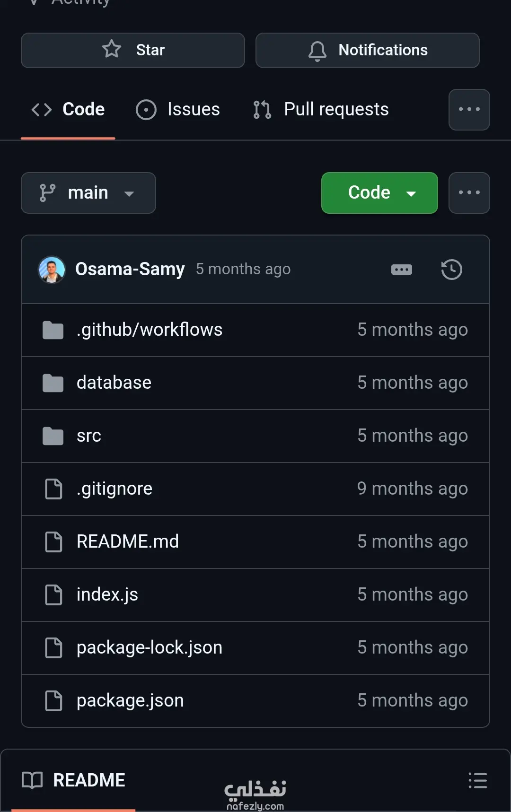
Task: Expand the green Code dropdown
Action: click(379, 193)
